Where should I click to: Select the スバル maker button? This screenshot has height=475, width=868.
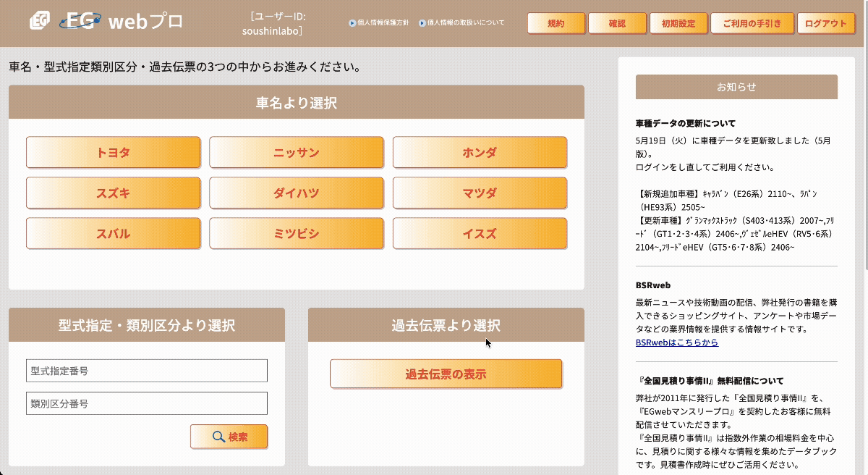pyautogui.click(x=114, y=234)
